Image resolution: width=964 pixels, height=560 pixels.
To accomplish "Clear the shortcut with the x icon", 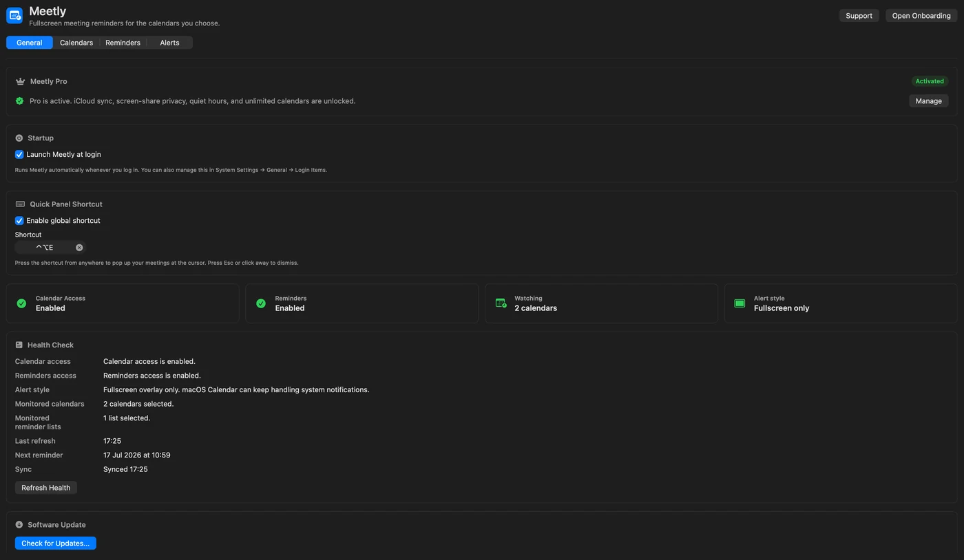I will (x=79, y=248).
